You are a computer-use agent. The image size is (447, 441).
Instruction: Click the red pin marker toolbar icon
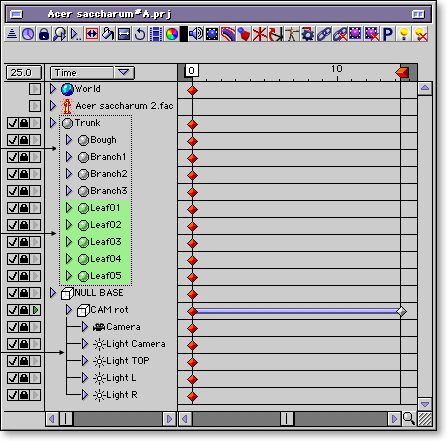[244, 34]
